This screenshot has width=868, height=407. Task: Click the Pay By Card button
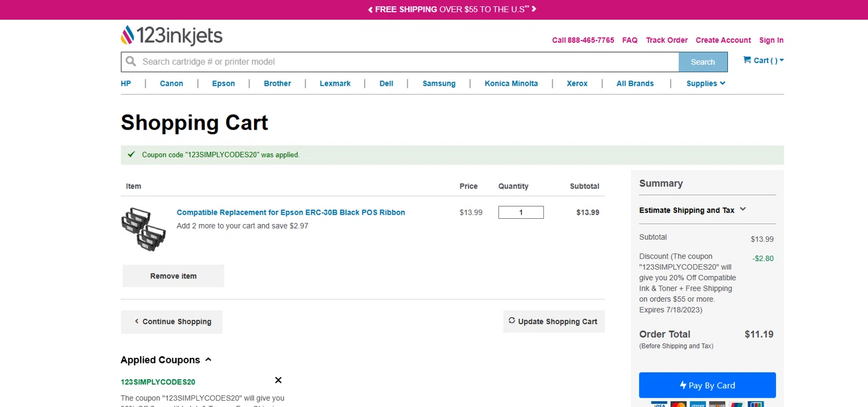707,385
